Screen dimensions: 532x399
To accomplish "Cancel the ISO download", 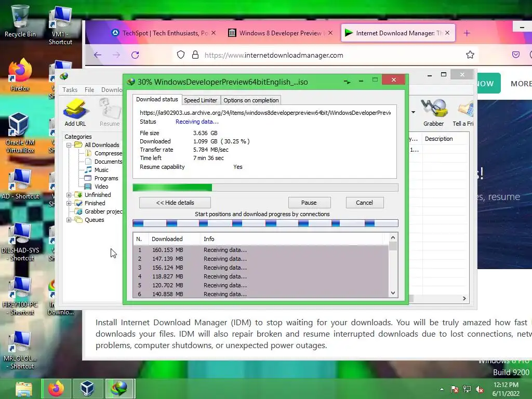I will [x=364, y=203].
